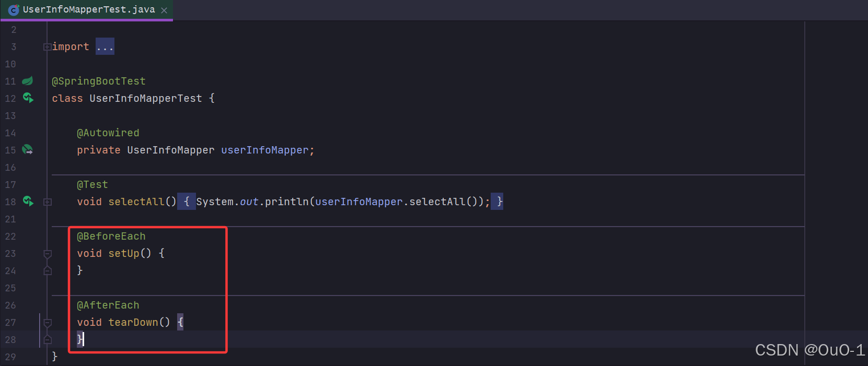Click System.out.println in the selectAll body
Viewport: 868px width, 366px height.
coord(252,202)
